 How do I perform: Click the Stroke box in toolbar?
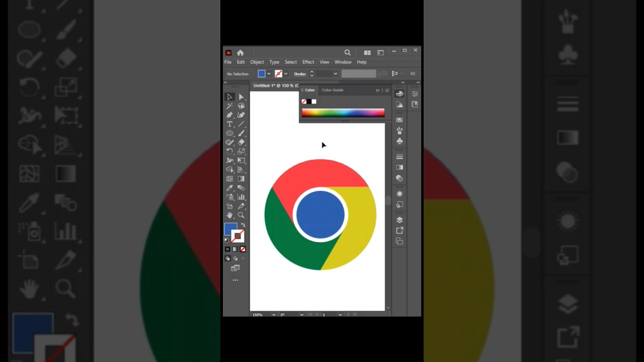click(x=238, y=236)
